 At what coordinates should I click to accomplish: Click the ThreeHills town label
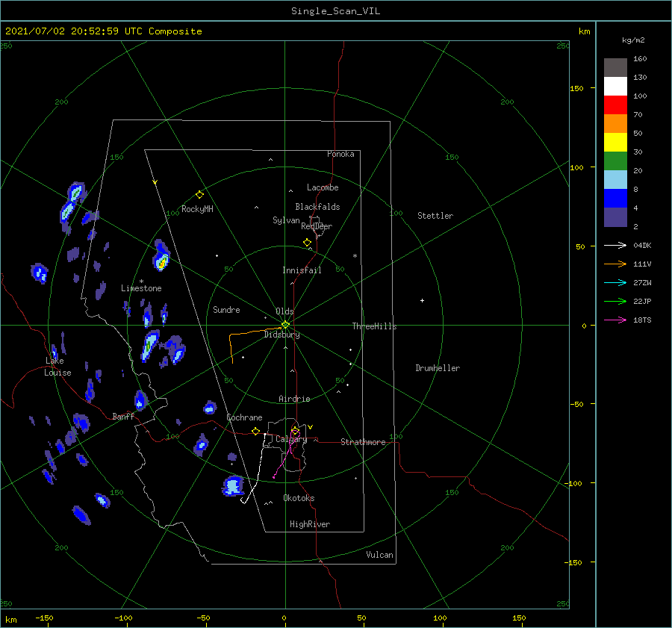point(375,326)
